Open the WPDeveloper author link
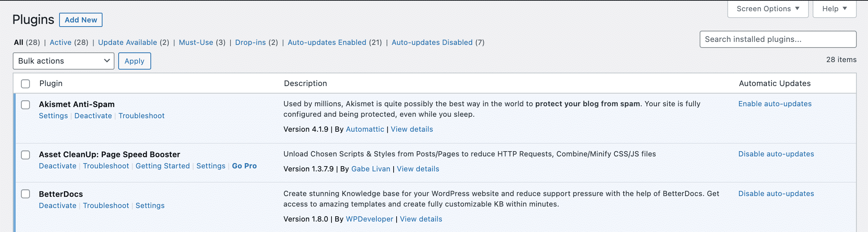 click(370, 219)
